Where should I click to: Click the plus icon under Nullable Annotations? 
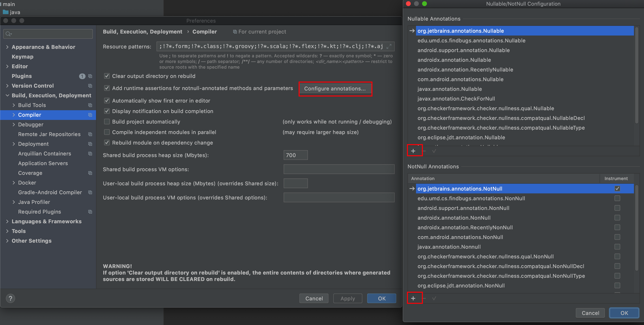coord(413,151)
